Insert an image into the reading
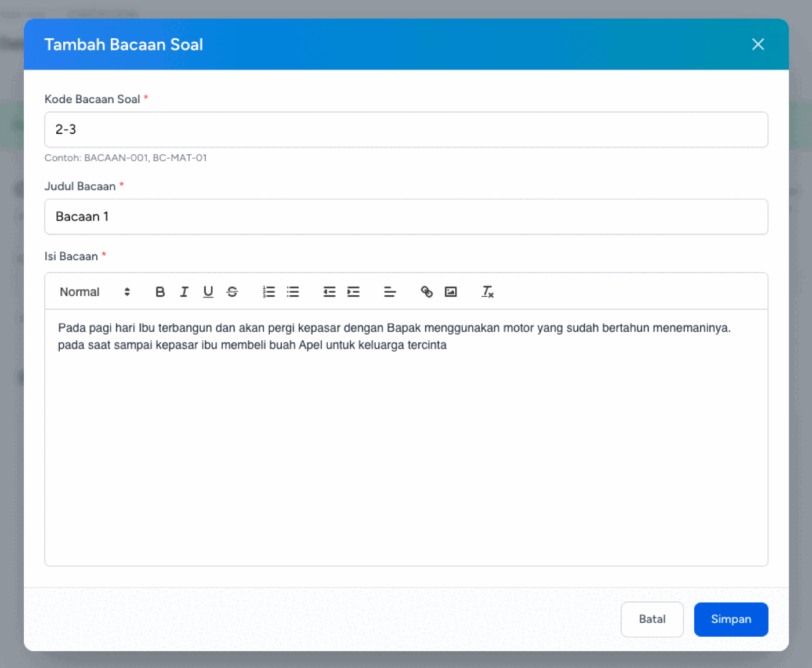 pyautogui.click(x=451, y=292)
